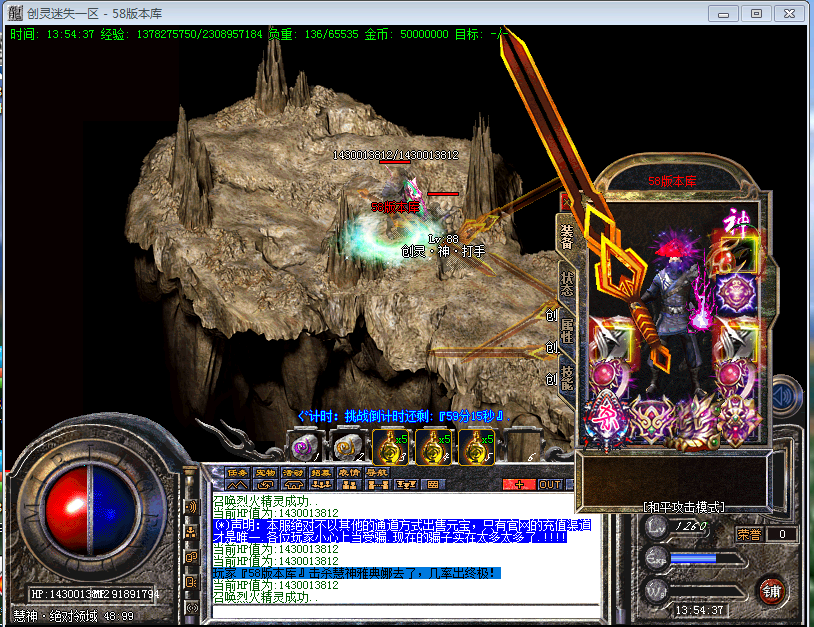Click the two-linked-figures icon in chat toolbar
The width and height of the screenshot is (814, 627).
[377, 485]
